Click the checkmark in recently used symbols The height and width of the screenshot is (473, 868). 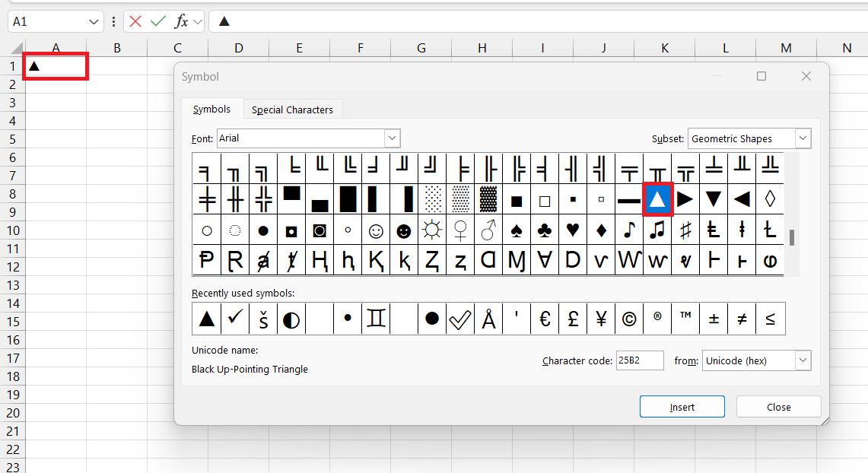235,318
